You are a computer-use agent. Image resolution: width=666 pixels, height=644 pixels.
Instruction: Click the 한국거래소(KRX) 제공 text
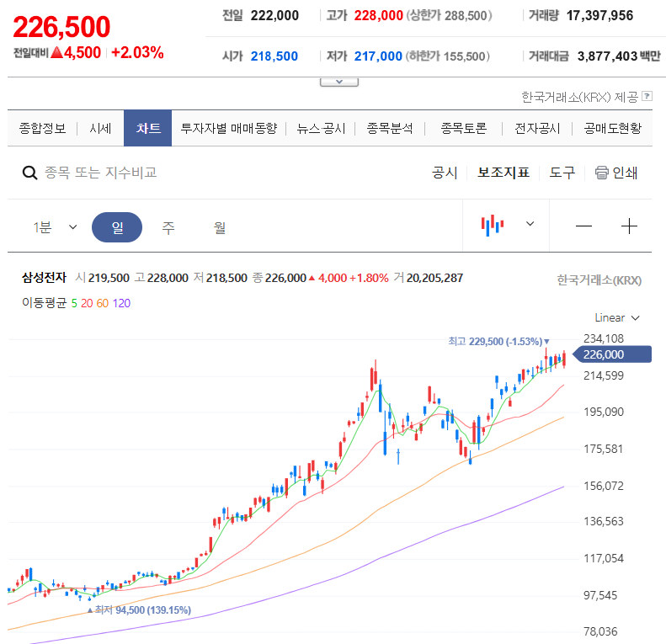pos(580,98)
